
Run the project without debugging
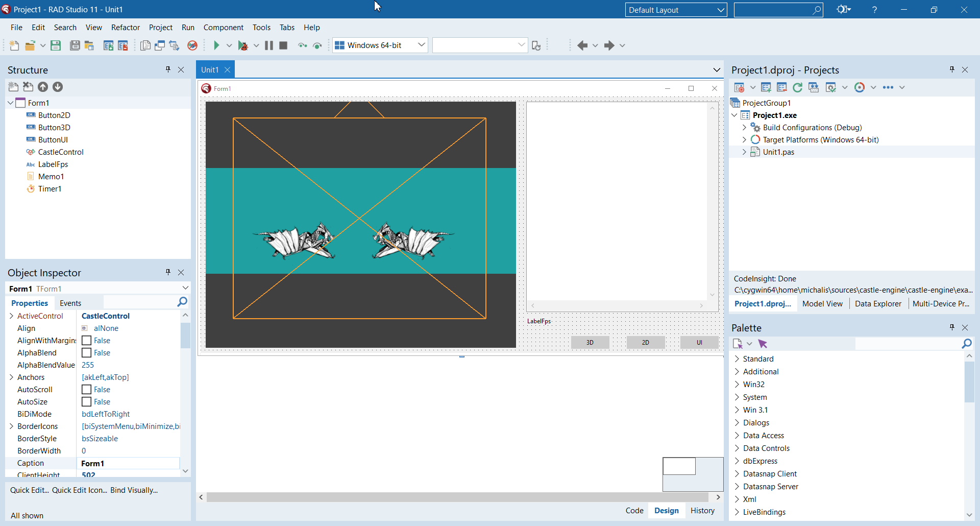(x=217, y=45)
